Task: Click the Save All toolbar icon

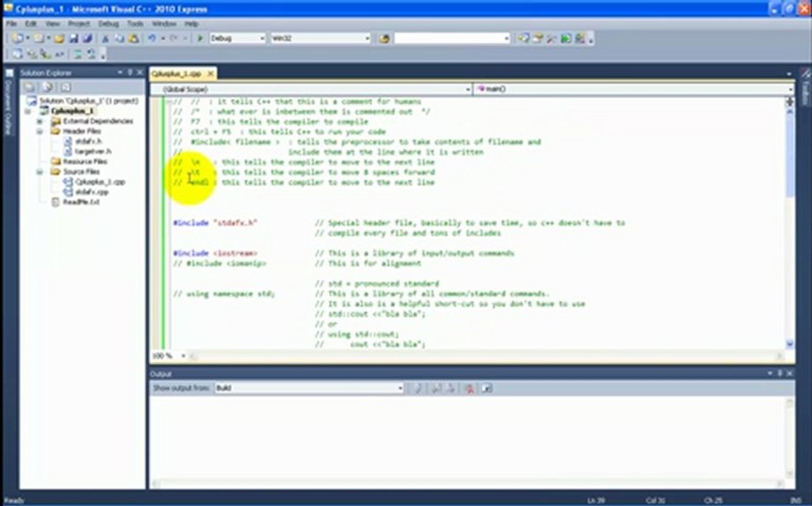Action: (x=87, y=39)
